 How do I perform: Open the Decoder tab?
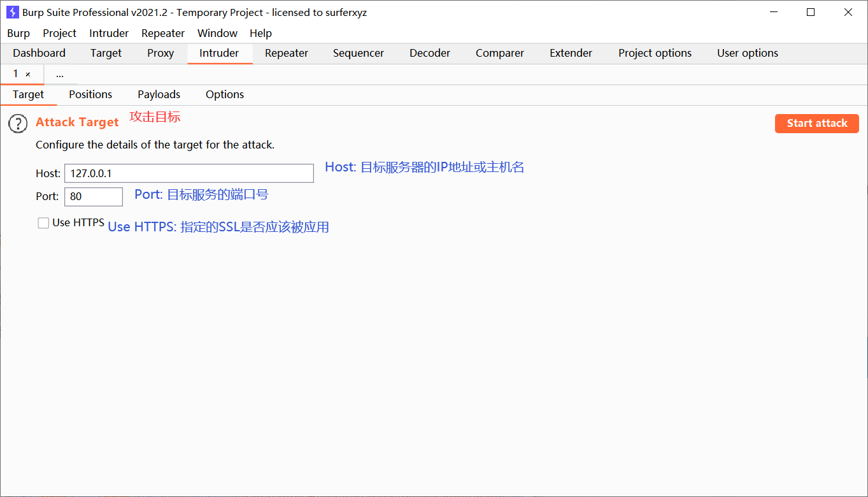(x=430, y=54)
